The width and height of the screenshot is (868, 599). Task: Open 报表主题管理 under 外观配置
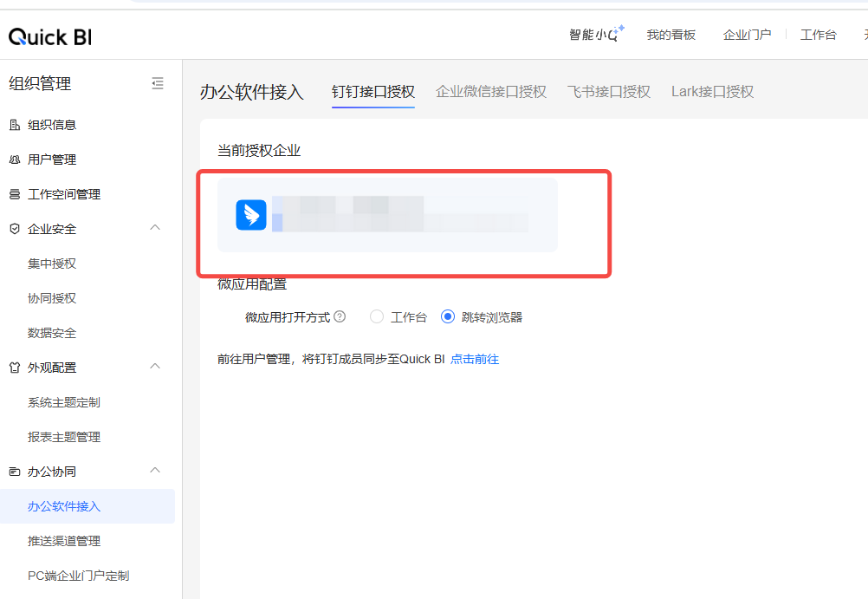point(64,437)
